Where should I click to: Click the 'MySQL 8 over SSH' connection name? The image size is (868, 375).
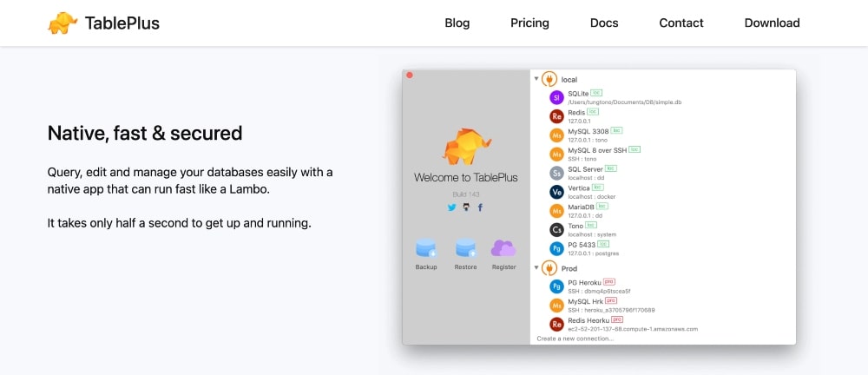(597, 150)
